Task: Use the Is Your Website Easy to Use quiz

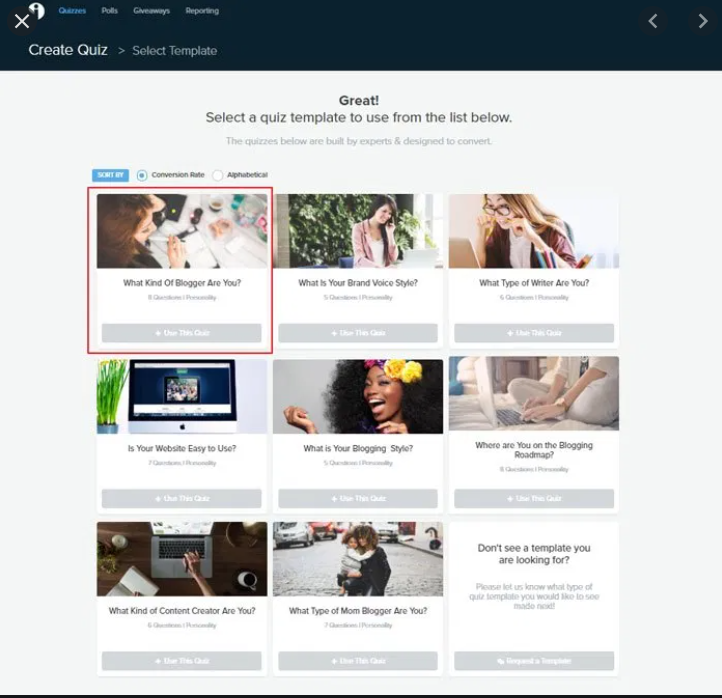Action: 181,499
